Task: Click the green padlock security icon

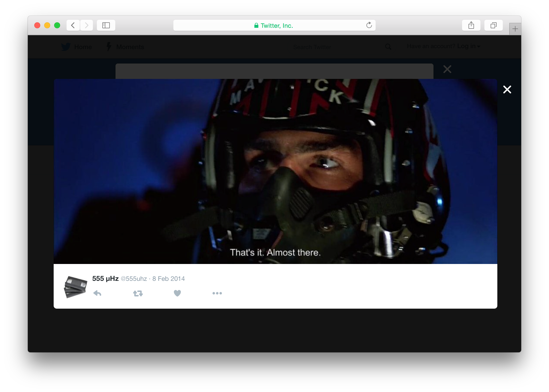Action: [x=256, y=25]
